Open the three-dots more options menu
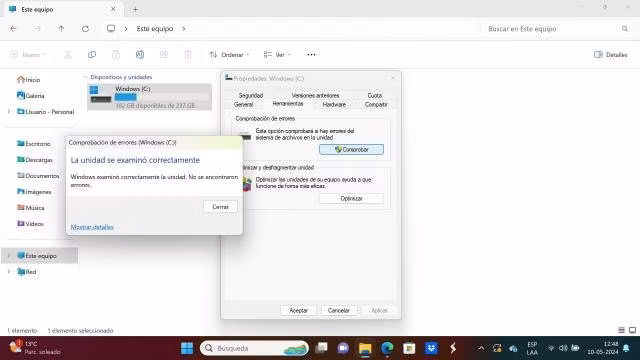The height and width of the screenshot is (360, 640). pos(311,54)
